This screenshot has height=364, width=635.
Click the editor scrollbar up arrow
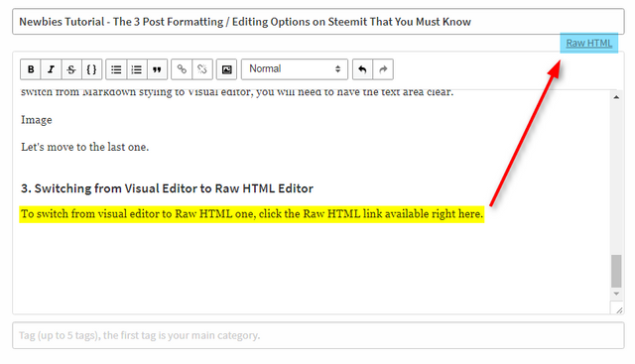click(x=616, y=97)
